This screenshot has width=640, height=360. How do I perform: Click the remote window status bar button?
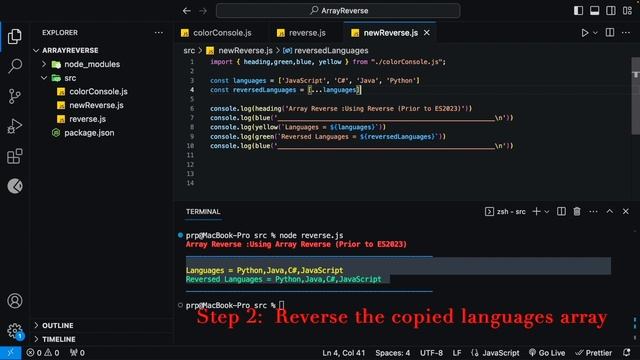pos(10,353)
